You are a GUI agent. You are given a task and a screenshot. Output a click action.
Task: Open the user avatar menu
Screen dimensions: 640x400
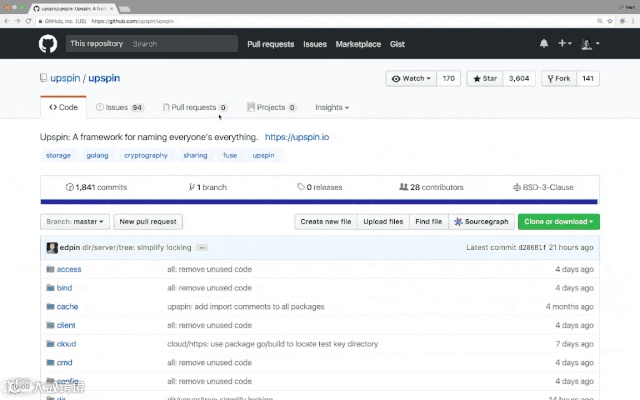[590, 43]
